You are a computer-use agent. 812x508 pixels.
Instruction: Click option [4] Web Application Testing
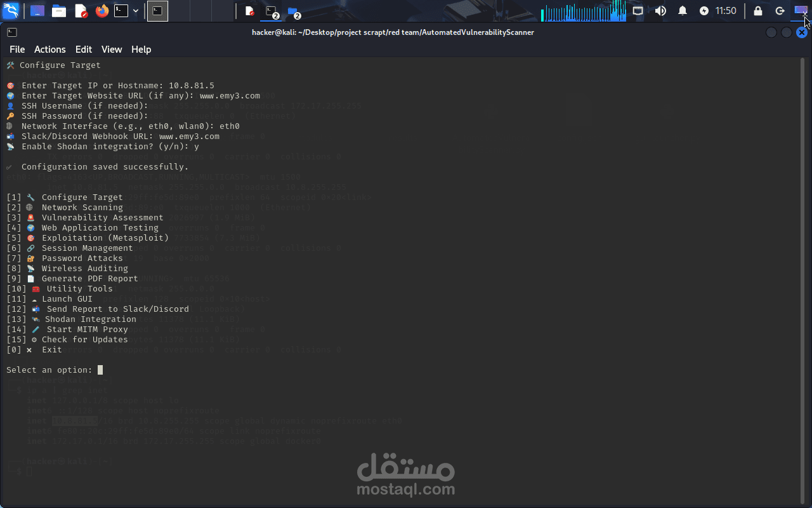click(x=82, y=228)
